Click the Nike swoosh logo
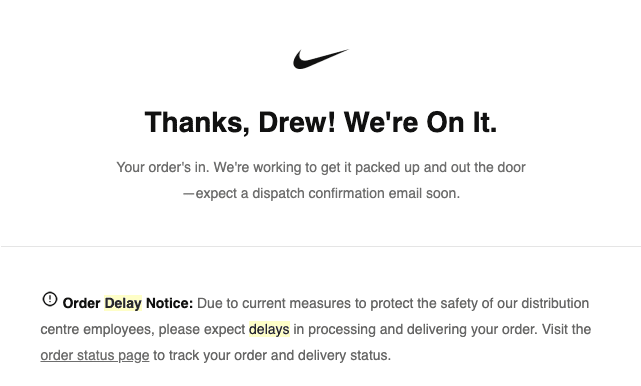641x386 pixels. point(321,59)
